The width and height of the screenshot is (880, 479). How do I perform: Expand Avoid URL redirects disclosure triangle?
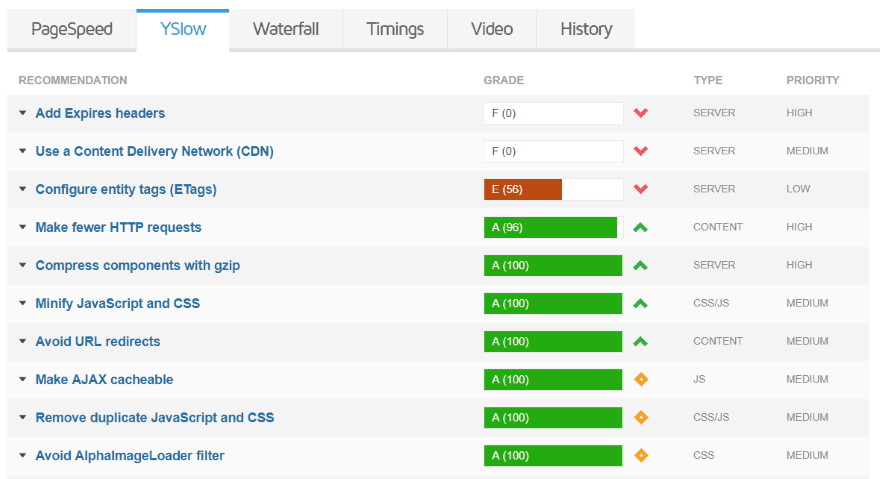22,341
